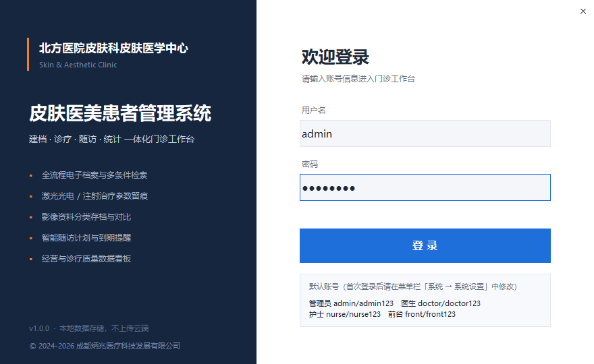
Task: Click 经营与诊疗质量数据看板 feature item
Action: (x=86, y=258)
